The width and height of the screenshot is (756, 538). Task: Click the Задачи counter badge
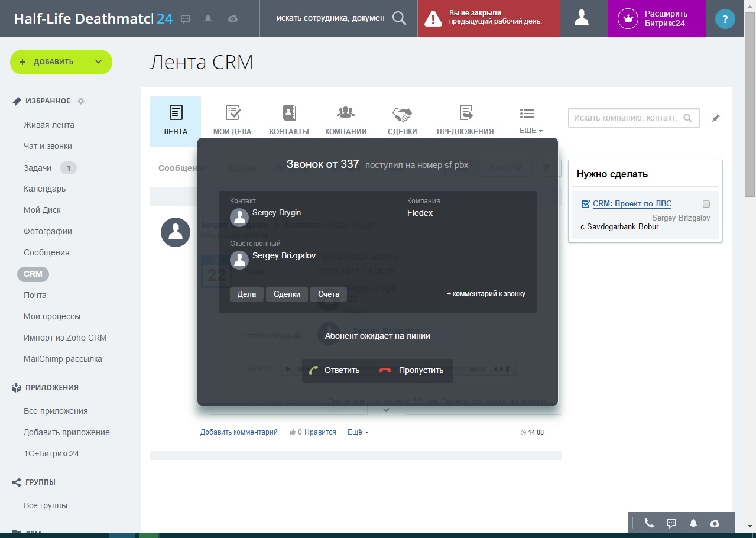point(69,168)
